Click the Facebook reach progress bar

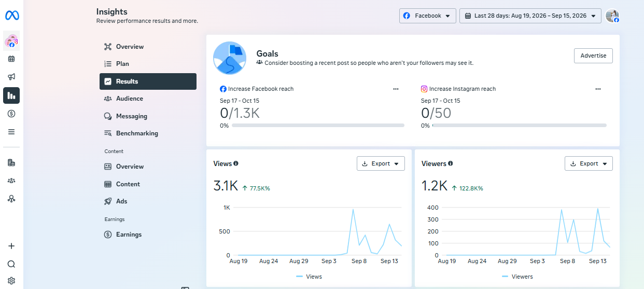coord(318,125)
